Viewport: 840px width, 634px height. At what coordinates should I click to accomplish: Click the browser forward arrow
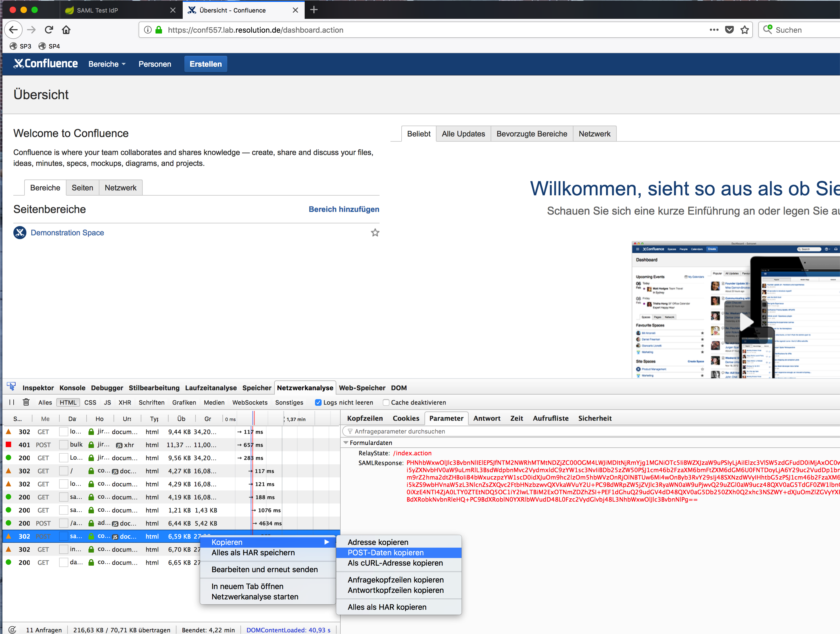point(32,30)
